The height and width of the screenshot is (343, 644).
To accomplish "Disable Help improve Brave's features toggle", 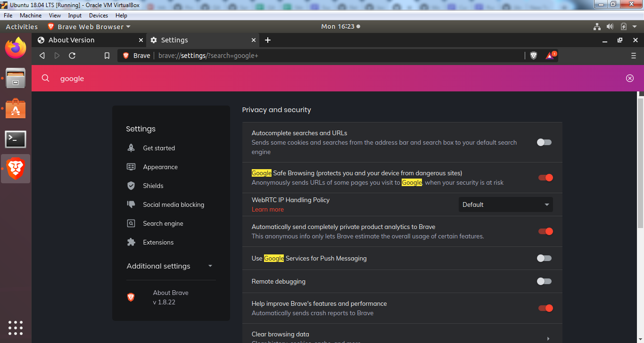I will click(x=545, y=308).
